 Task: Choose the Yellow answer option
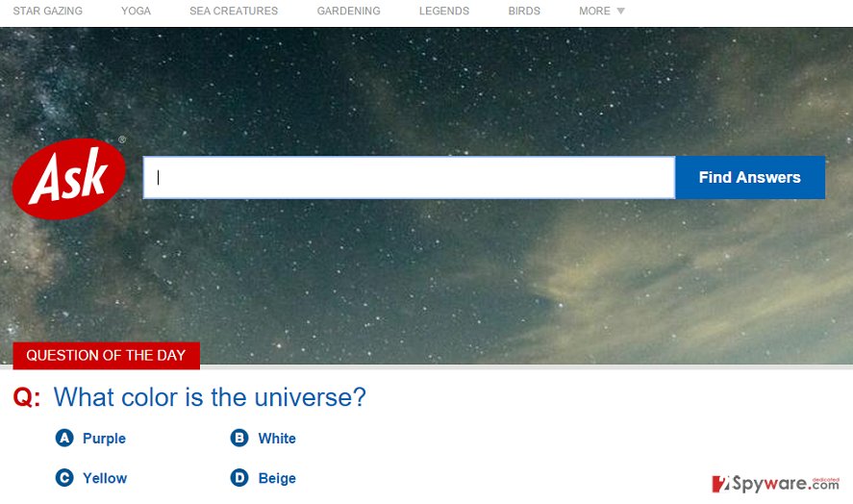(105, 478)
